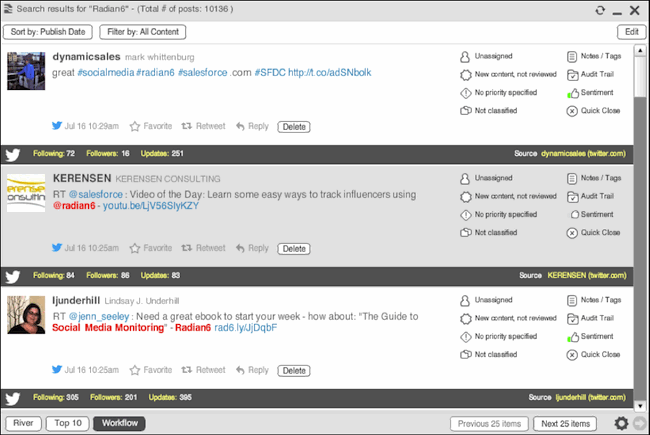Open KERENSEN Consulting logo avatar
Image resolution: width=650 pixels, height=435 pixels.
[26, 193]
